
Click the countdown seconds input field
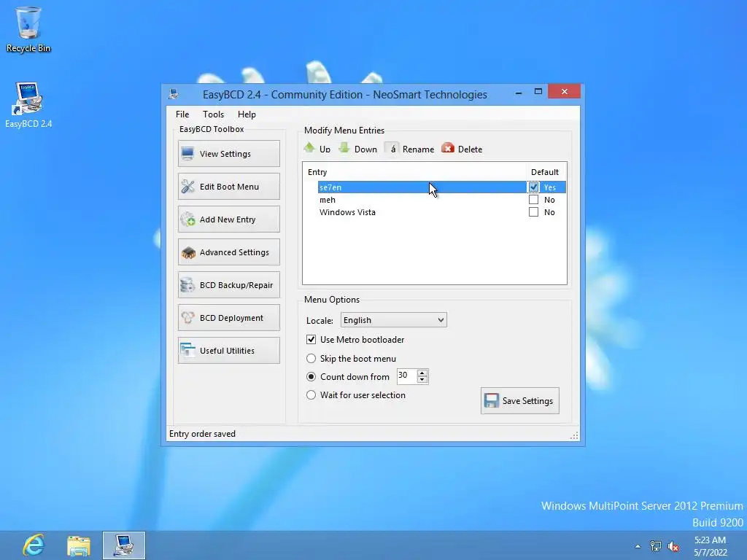click(x=406, y=376)
